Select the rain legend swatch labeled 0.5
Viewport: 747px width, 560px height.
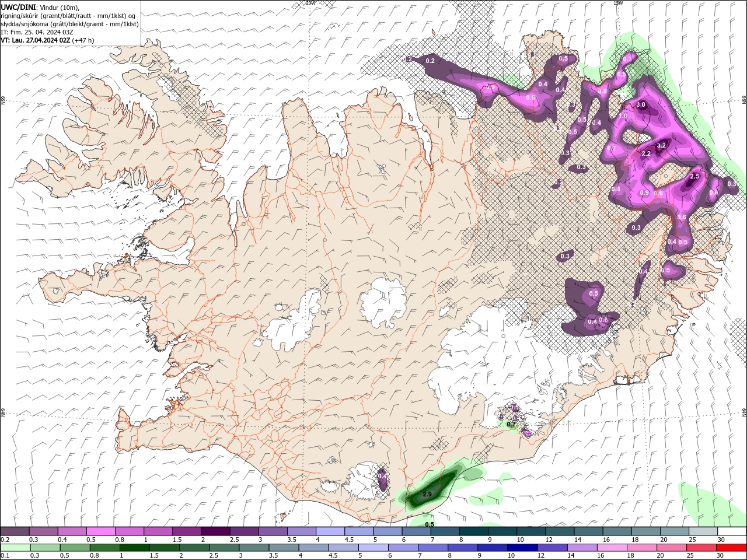click(x=75, y=548)
